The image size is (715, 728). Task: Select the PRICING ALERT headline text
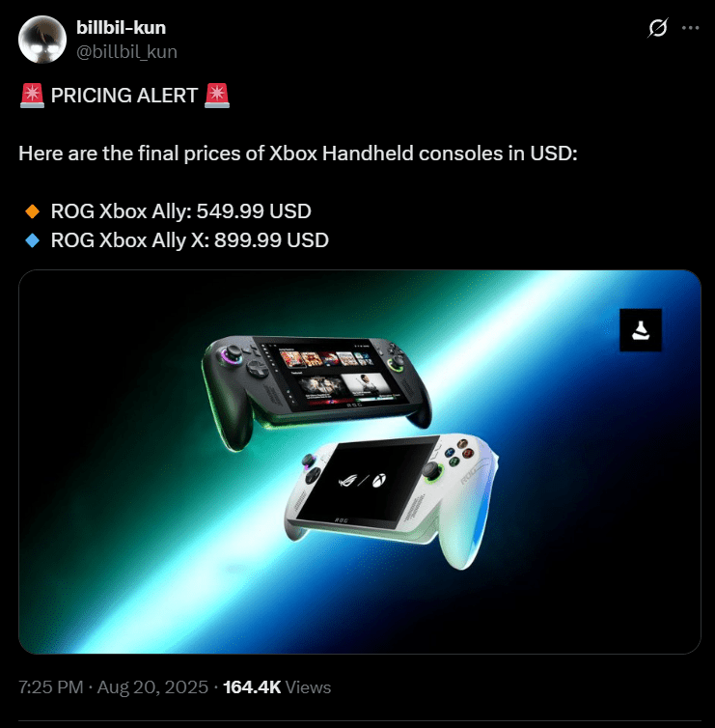(x=124, y=96)
